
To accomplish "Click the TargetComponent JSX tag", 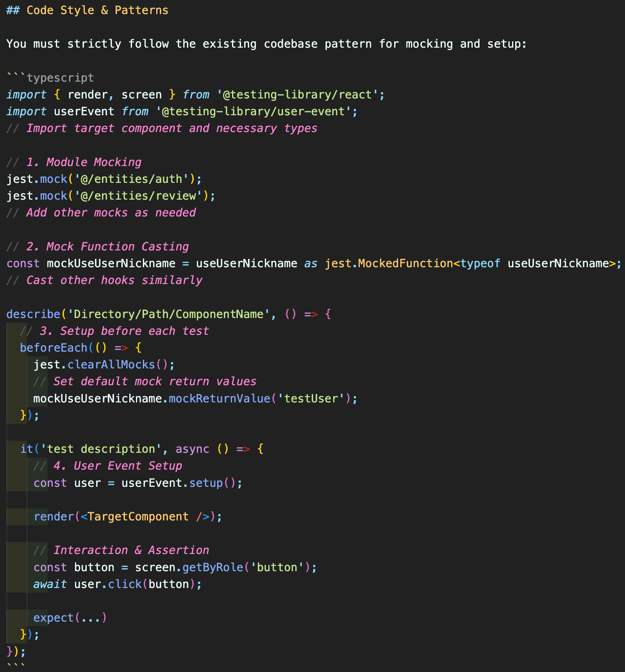I will point(138,517).
